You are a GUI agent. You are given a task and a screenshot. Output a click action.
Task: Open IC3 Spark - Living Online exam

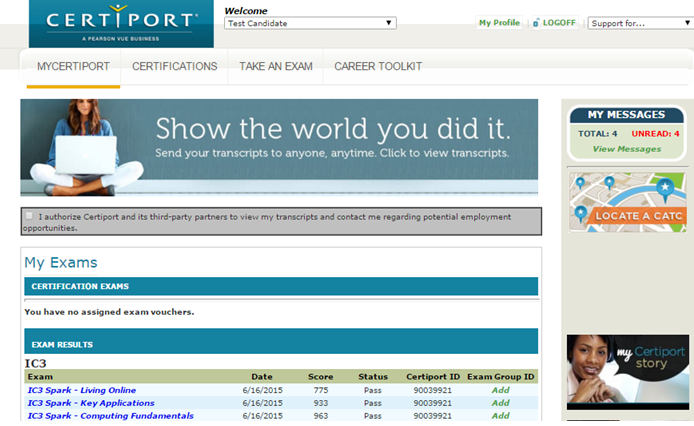(x=82, y=390)
